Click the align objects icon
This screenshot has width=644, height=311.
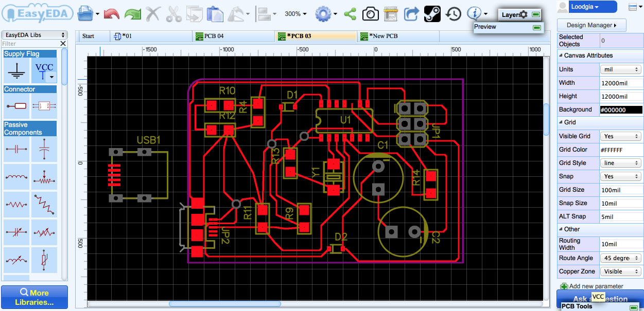click(264, 14)
